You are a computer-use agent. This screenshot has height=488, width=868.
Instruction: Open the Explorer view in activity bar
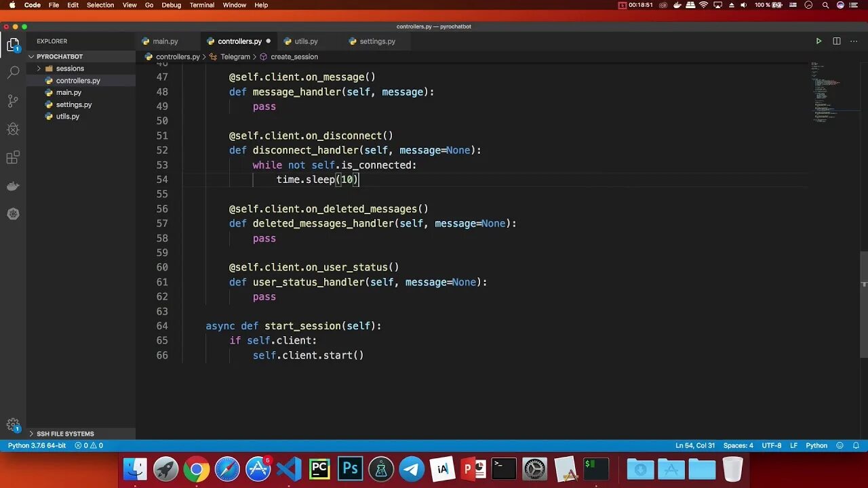(13, 45)
